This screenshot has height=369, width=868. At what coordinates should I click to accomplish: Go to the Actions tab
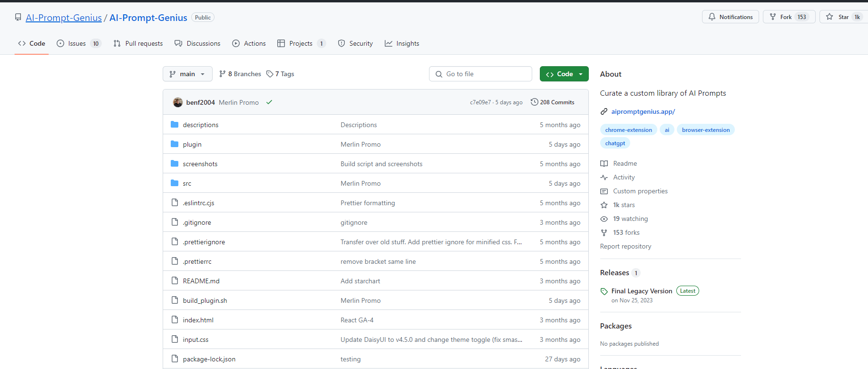pyautogui.click(x=249, y=43)
